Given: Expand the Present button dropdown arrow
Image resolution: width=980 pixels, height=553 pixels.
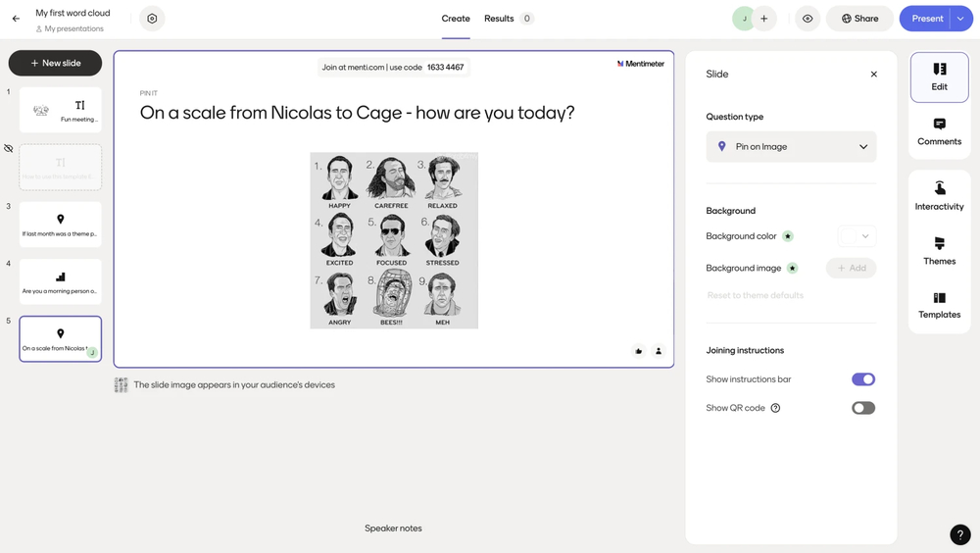Looking at the screenshot, I should pos(960,19).
